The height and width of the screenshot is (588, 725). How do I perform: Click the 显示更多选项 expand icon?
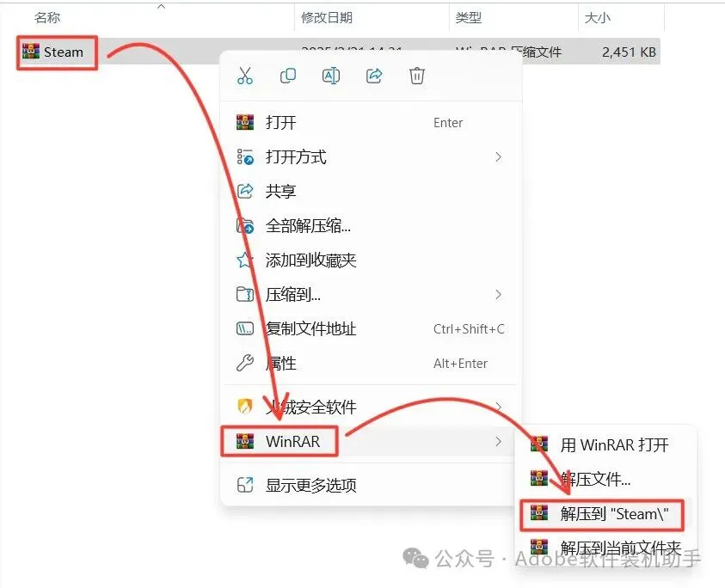[x=245, y=485]
